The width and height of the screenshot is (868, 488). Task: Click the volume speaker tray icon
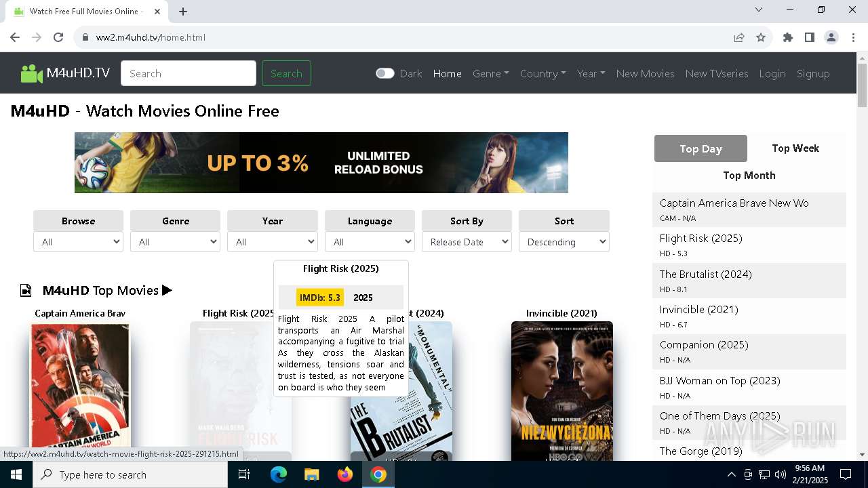(781, 474)
